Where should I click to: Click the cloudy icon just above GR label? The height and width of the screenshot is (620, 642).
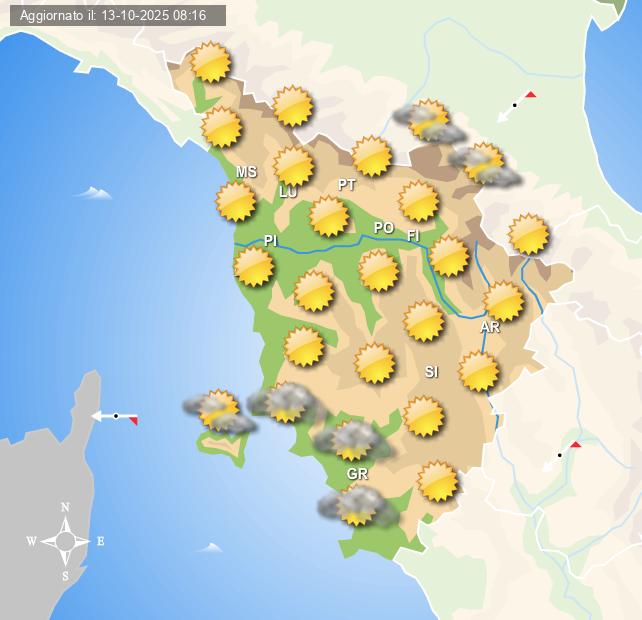click(351, 439)
